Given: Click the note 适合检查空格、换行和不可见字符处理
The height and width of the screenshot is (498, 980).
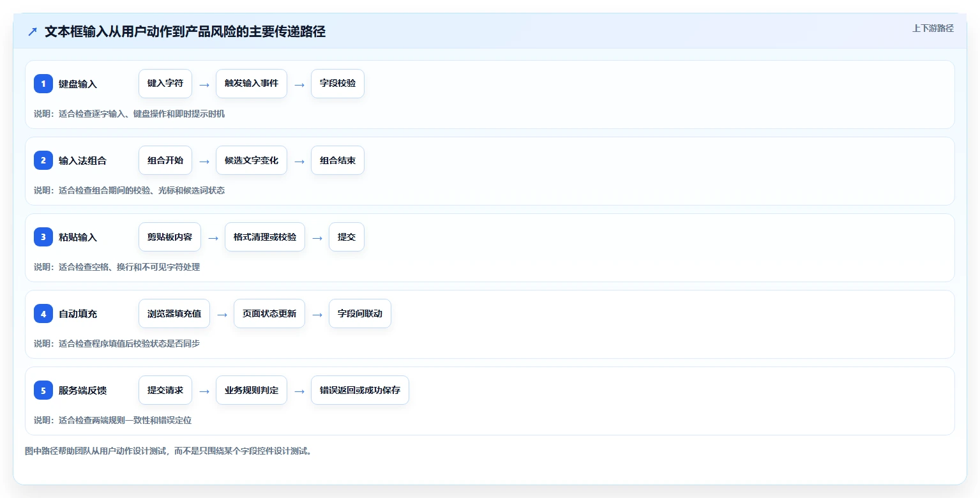Looking at the screenshot, I should click(130, 267).
